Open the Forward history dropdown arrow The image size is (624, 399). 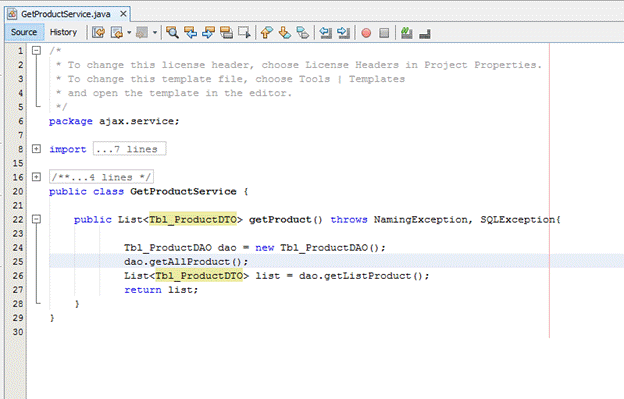click(x=155, y=33)
